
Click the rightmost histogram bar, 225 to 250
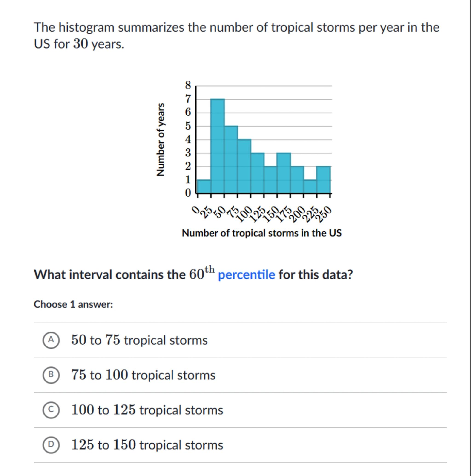(323, 180)
